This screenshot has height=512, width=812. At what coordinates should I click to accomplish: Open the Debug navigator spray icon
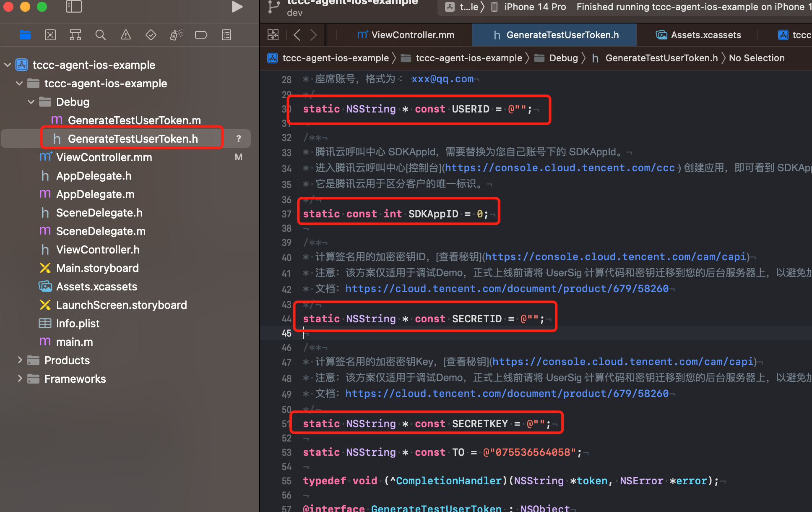176,35
